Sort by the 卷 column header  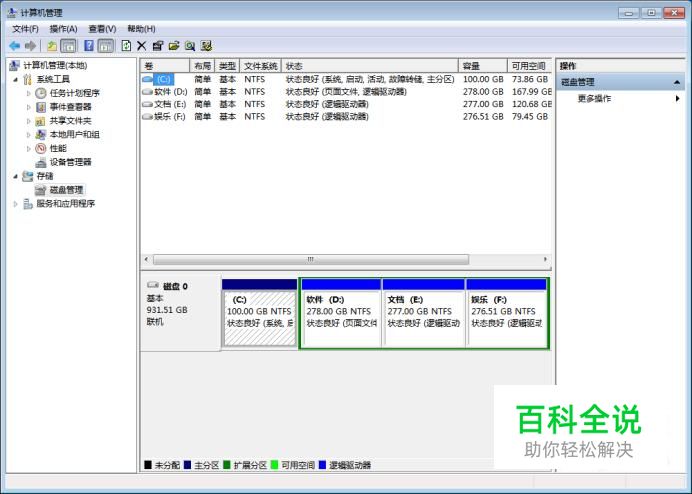[x=165, y=66]
